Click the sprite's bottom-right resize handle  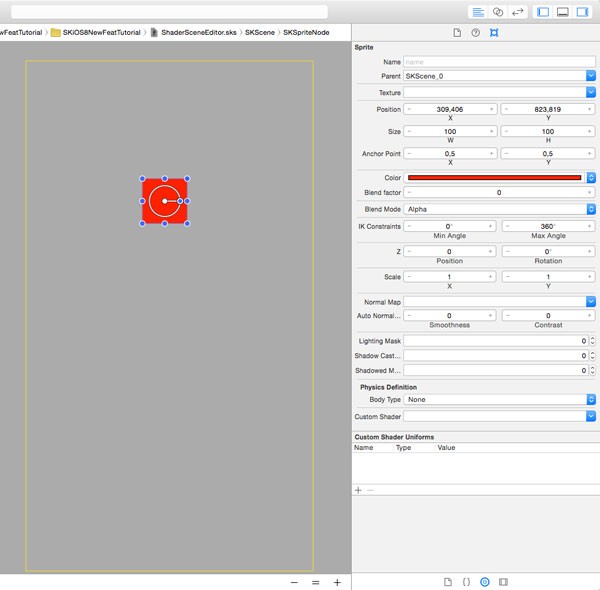click(x=187, y=223)
